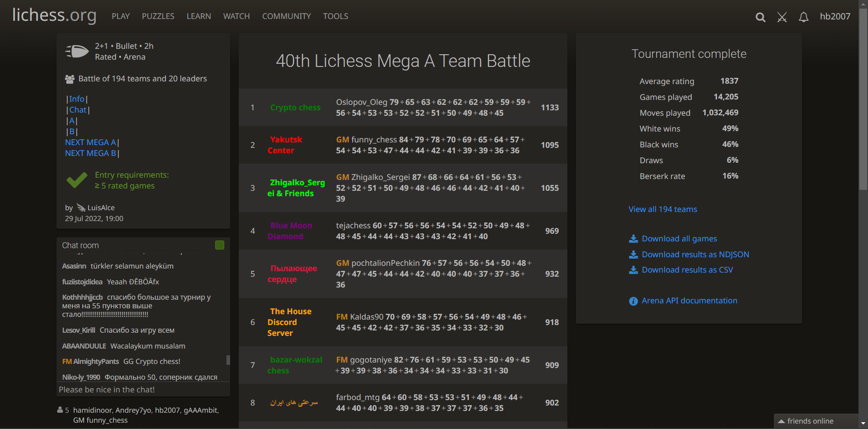This screenshot has width=868, height=429.
Task: Click the teams group icon
Action: (70, 79)
